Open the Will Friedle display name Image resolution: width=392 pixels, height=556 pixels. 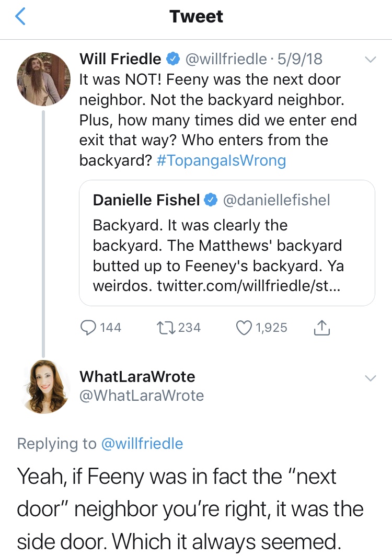[120, 60]
